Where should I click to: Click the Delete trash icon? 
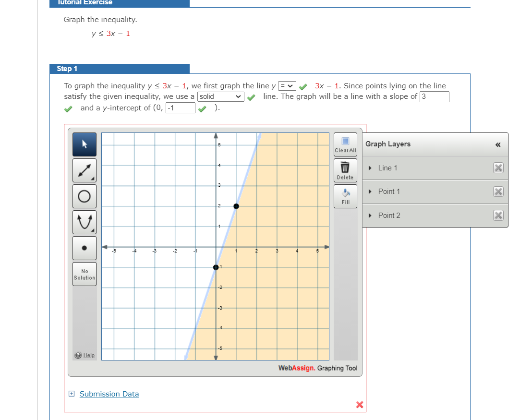pyautogui.click(x=345, y=169)
